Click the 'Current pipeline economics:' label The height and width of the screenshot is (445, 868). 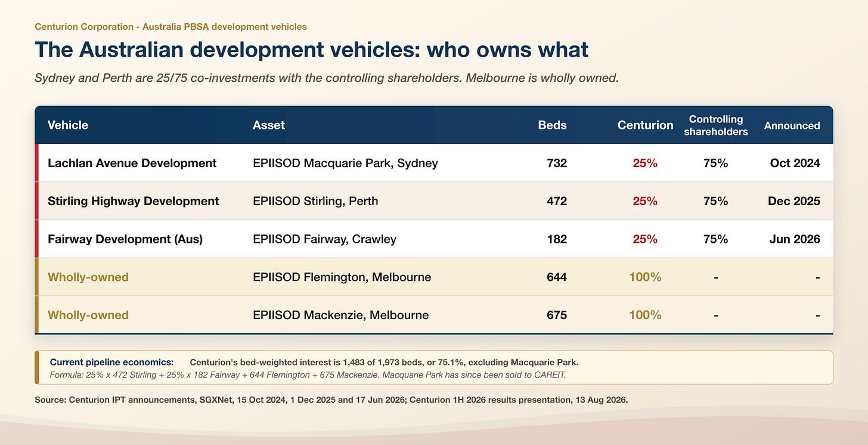click(x=111, y=362)
